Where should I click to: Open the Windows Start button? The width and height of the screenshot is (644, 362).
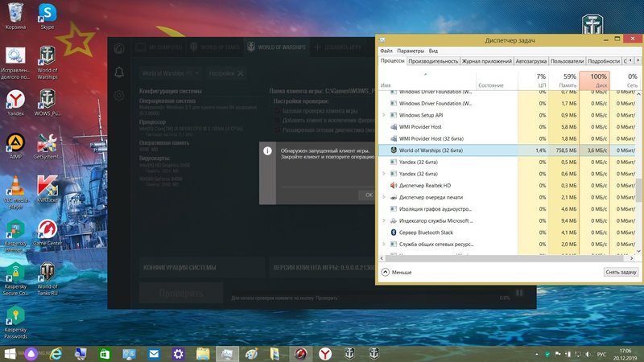click(10, 353)
